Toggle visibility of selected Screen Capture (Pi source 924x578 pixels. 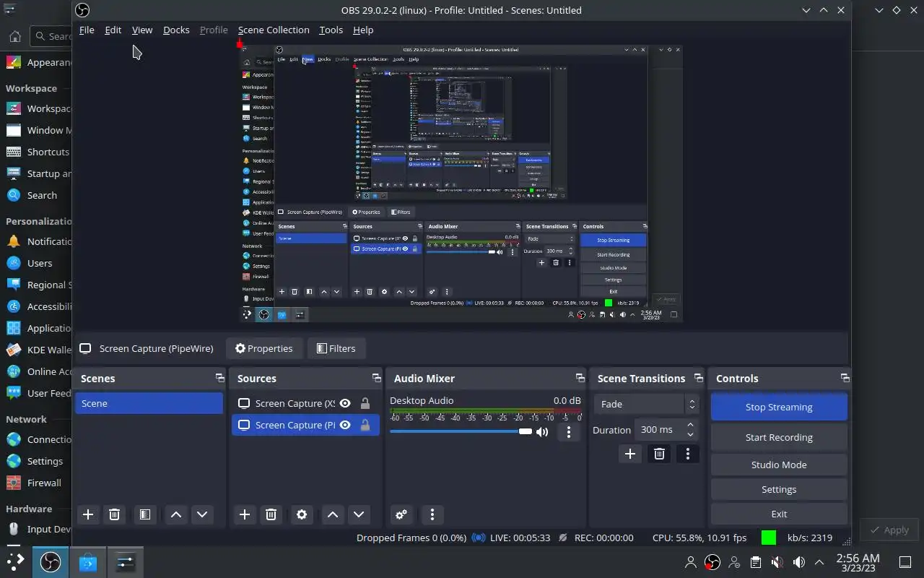[345, 425]
